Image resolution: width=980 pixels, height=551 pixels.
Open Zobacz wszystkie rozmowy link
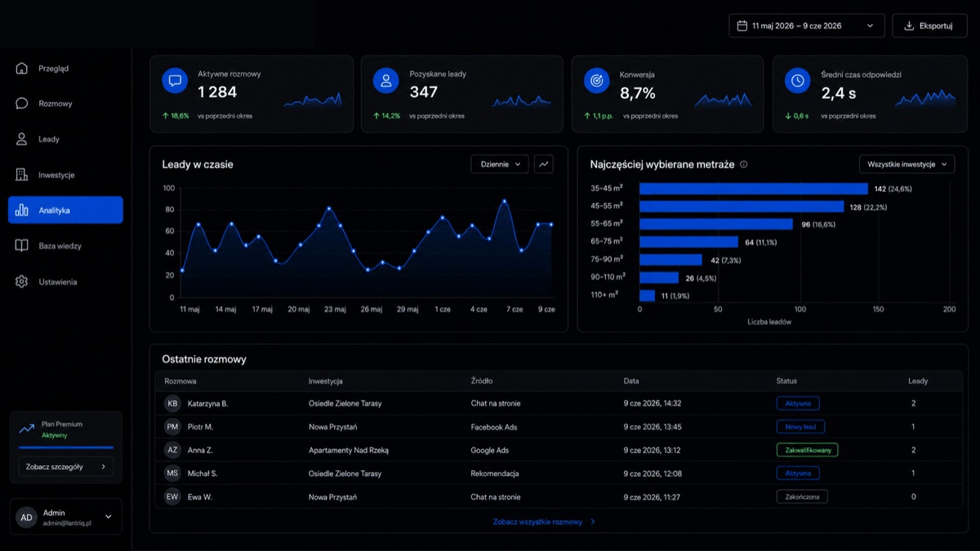coord(544,522)
